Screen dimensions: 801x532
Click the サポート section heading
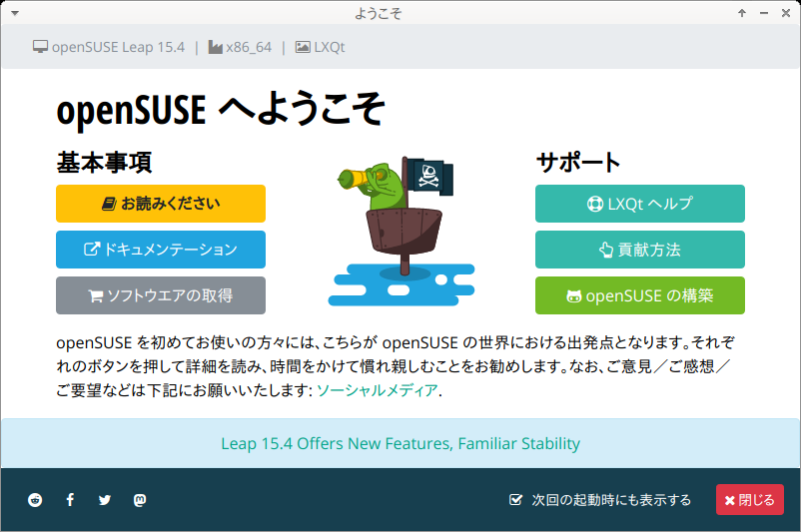[x=578, y=163]
